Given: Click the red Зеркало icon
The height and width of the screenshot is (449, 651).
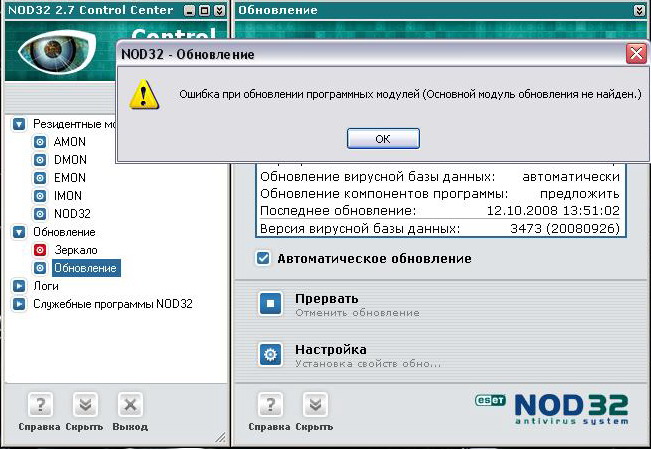Looking at the screenshot, I should [x=40, y=250].
